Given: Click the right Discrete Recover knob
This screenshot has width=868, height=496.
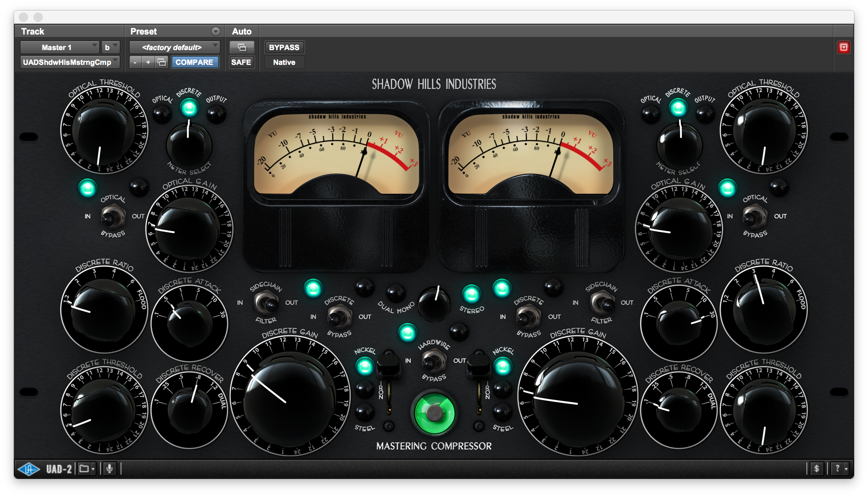Looking at the screenshot, I should point(679,411).
